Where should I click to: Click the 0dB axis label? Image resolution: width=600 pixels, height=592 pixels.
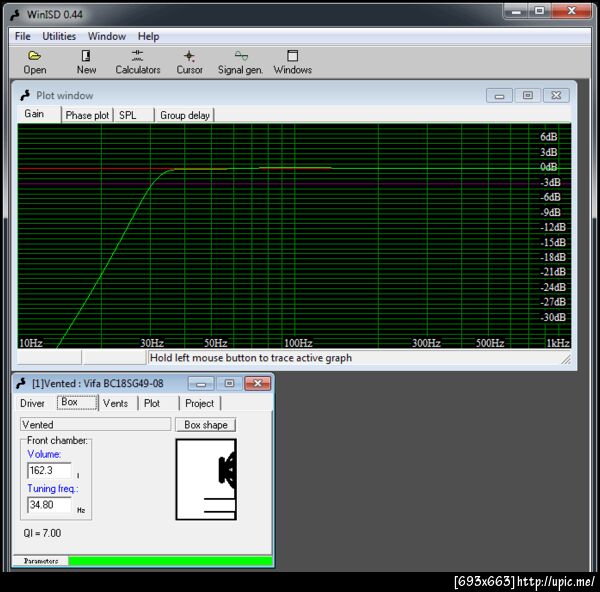tap(548, 167)
